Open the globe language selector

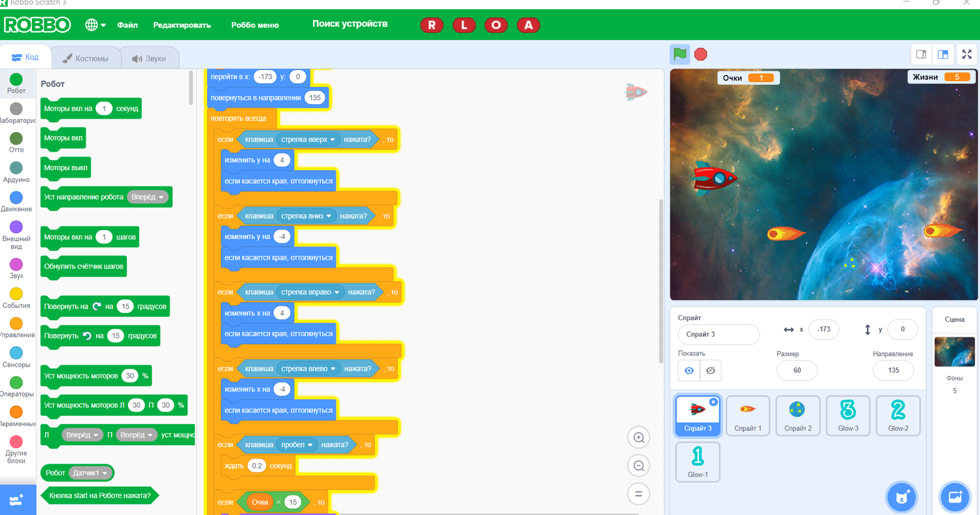95,25
